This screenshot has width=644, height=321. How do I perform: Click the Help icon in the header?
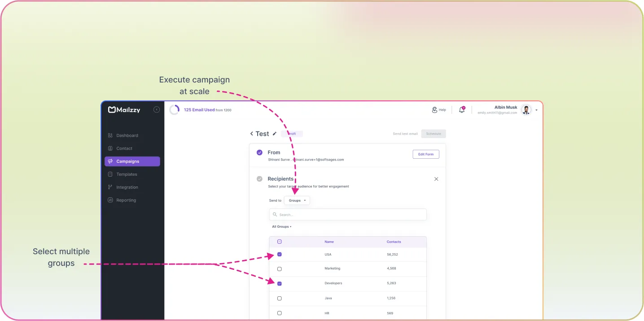[434, 109]
